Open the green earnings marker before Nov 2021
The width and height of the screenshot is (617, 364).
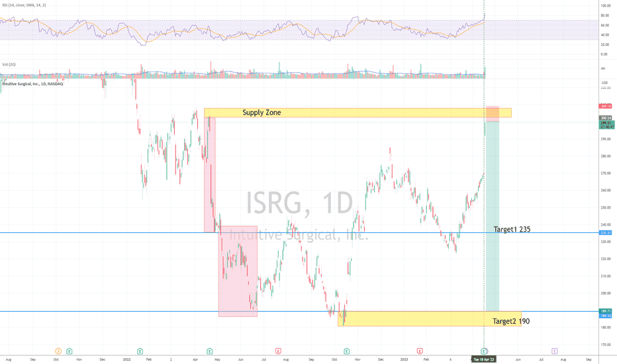click(70, 351)
